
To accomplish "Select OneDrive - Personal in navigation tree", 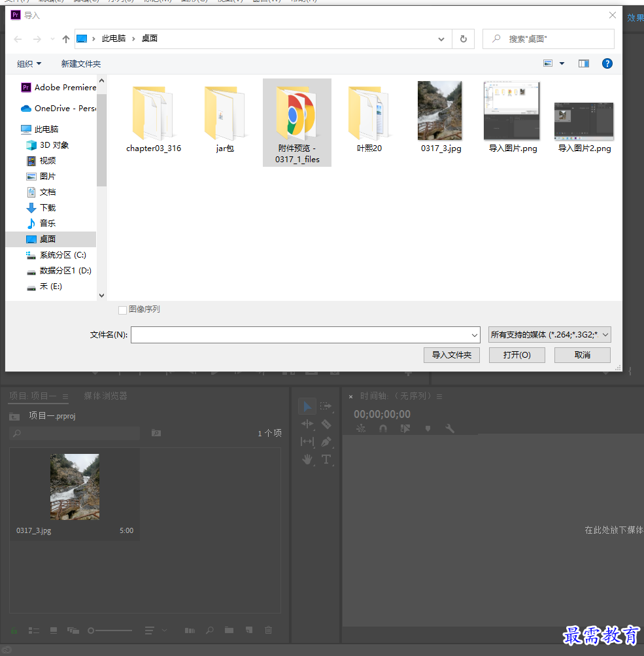I will click(x=59, y=109).
